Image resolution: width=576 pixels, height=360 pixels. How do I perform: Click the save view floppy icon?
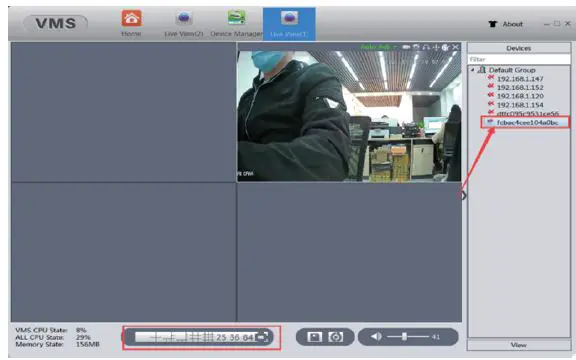(x=314, y=337)
